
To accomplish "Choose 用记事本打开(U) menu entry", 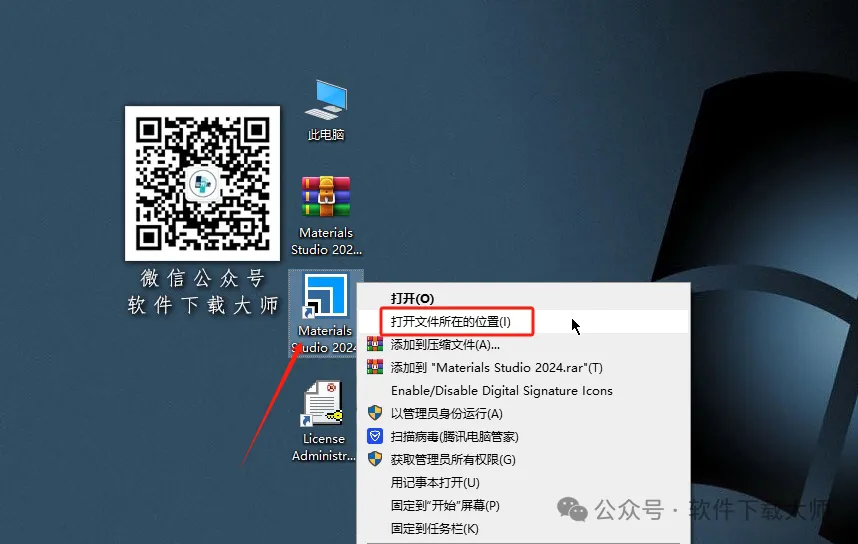I will point(523,482).
